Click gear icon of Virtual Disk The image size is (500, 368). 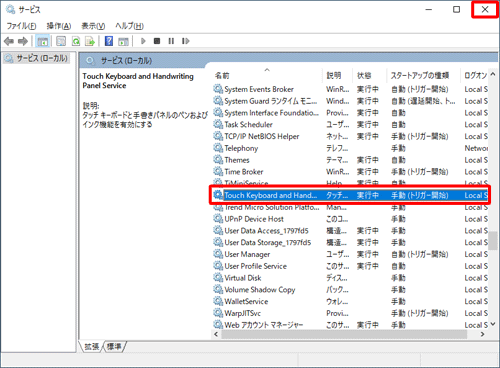tap(218, 278)
